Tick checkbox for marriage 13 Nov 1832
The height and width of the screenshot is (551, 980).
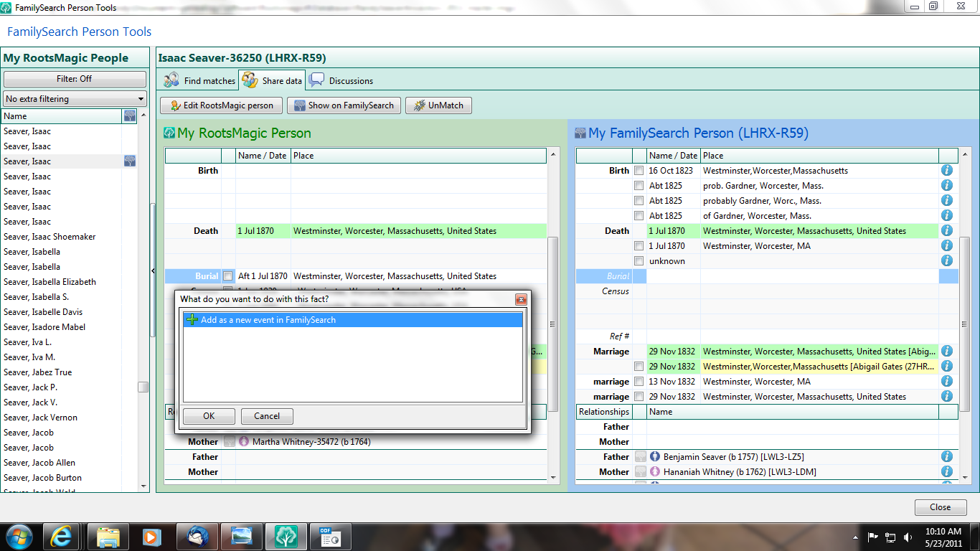coord(639,382)
